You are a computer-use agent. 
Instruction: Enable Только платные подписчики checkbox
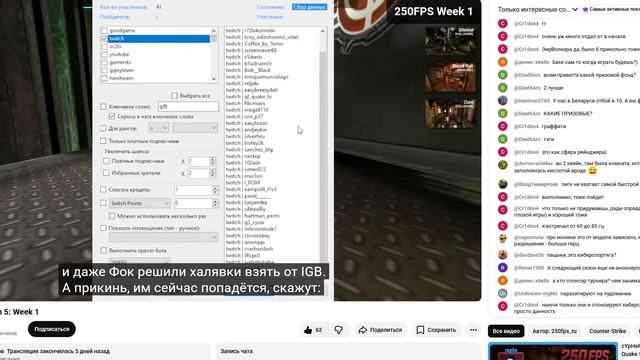coord(103,141)
